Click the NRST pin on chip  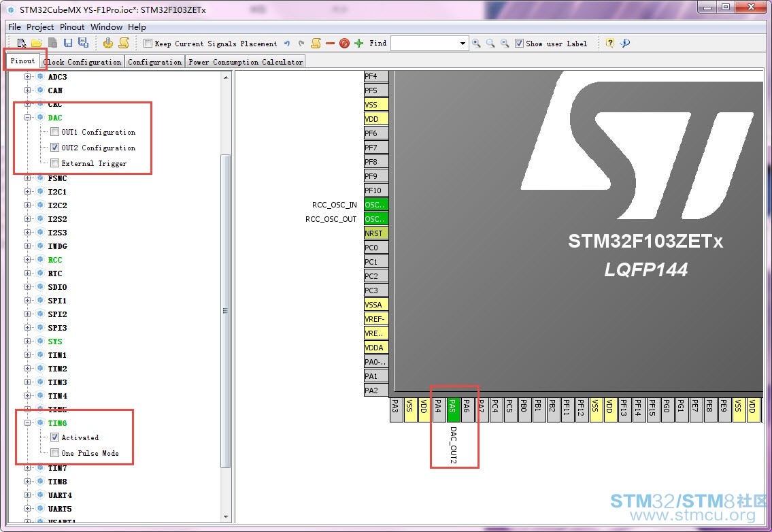click(376, 233)
